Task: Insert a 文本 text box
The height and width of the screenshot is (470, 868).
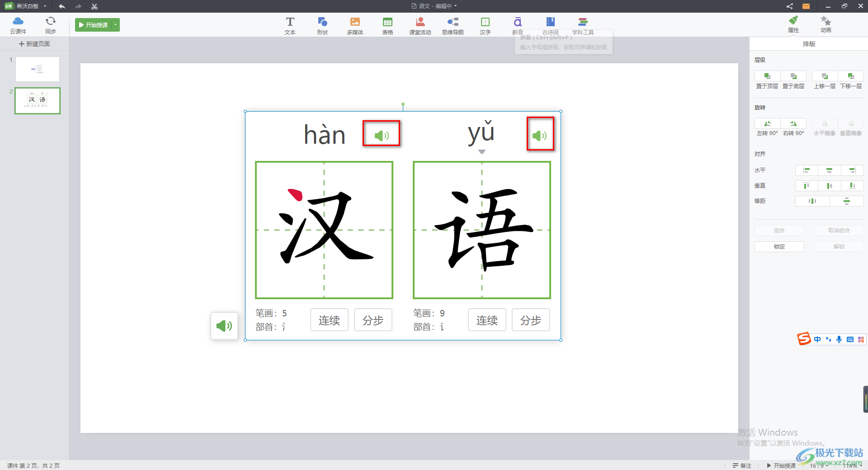Action: tap(290, 26)
